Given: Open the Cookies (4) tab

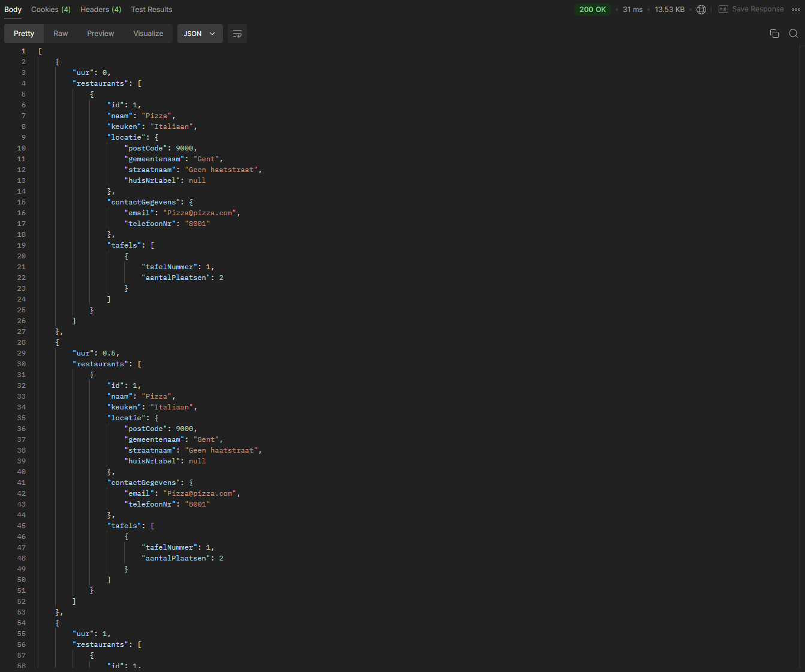Looking at the screenshot, I should click(51, 10).
